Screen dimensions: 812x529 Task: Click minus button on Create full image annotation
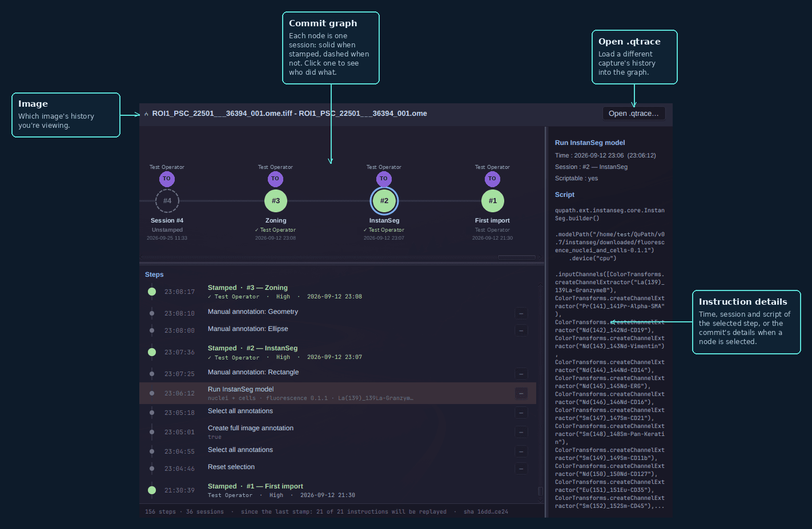pyautogui.click(x=521, y=432)
